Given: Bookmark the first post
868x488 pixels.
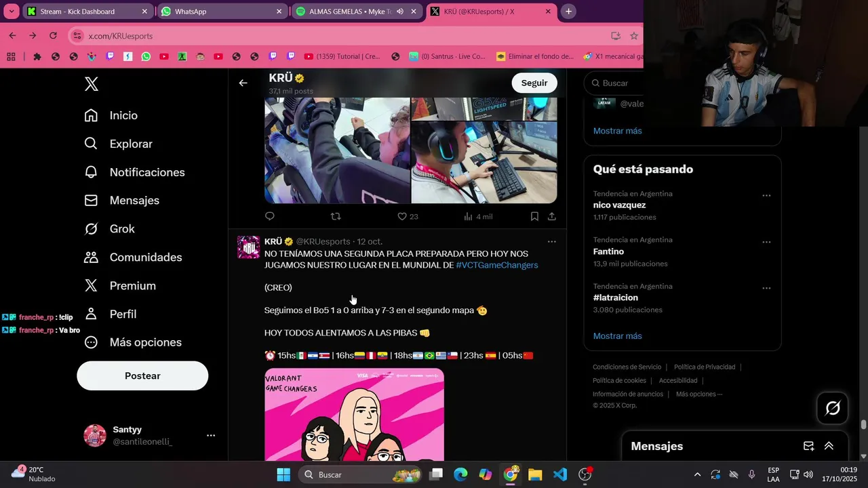Looking at the screenshot, I should point(534,216).
